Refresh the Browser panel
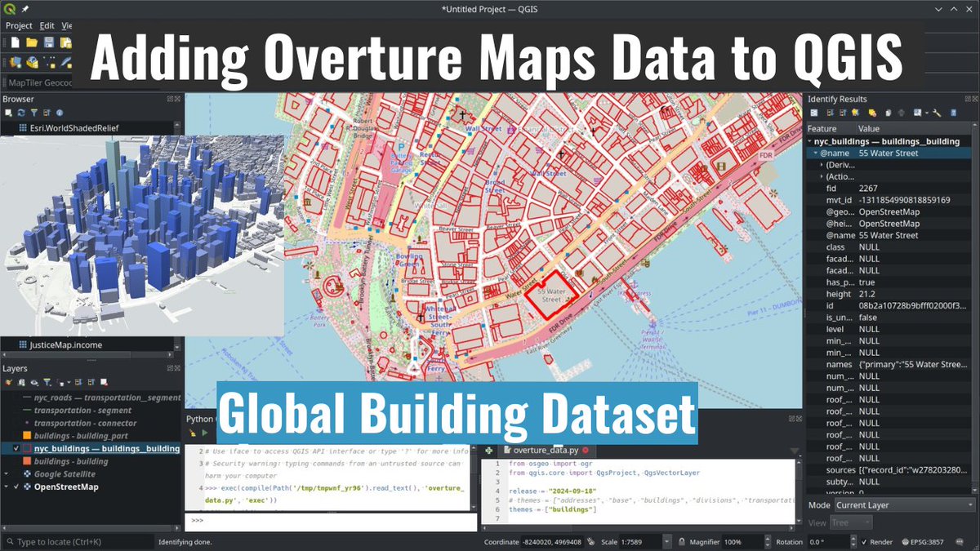The width and height of the screenshot is (980, 551). [x=22, y=113]
